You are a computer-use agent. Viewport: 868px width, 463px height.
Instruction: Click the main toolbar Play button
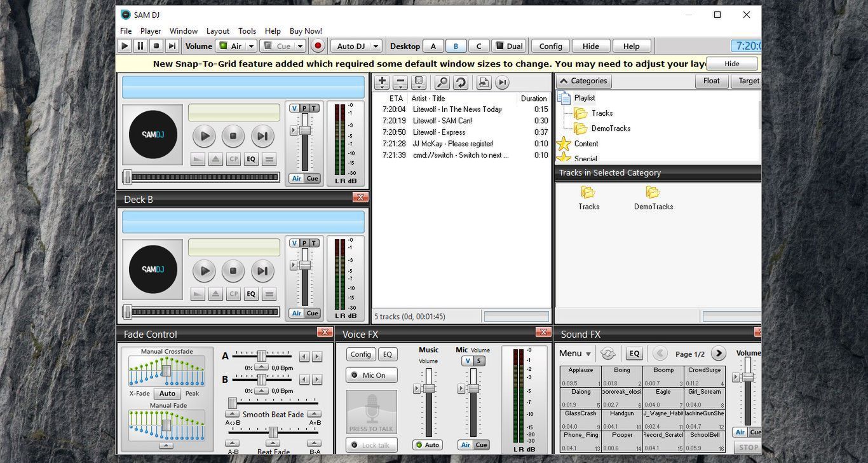[x=125, y=46]
